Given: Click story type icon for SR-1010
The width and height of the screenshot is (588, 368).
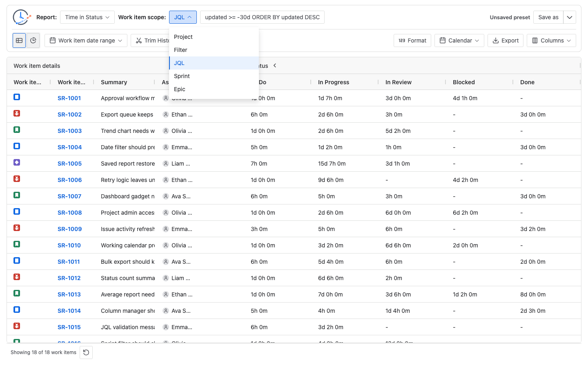Looking at the screenshot, I should coord(17,244).
